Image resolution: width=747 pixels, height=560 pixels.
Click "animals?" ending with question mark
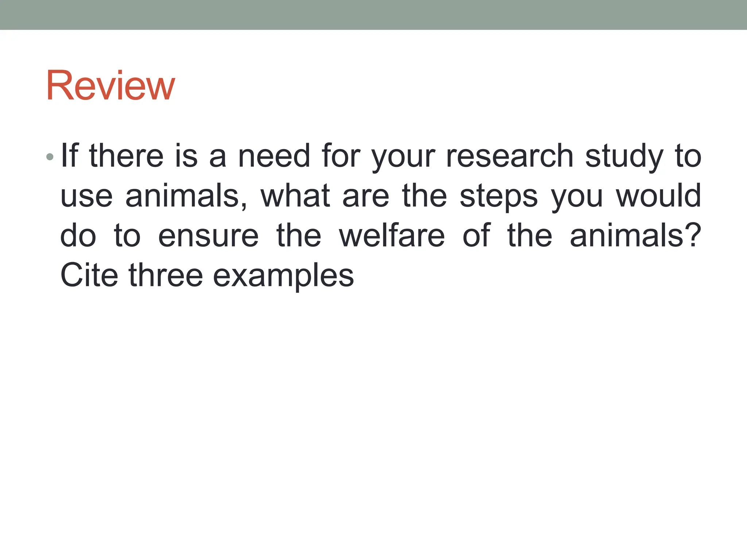[635, 236]
